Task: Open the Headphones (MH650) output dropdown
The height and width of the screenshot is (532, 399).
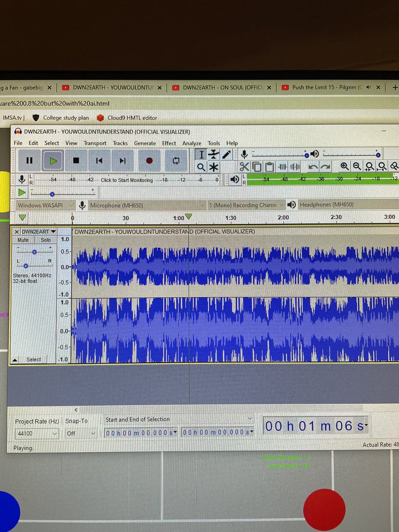Action: pos(348,205)
